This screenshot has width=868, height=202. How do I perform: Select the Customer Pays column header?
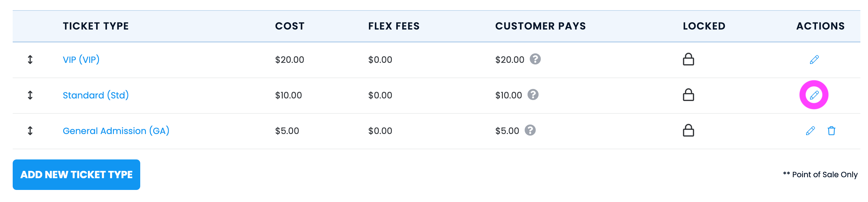click(541, 26)
